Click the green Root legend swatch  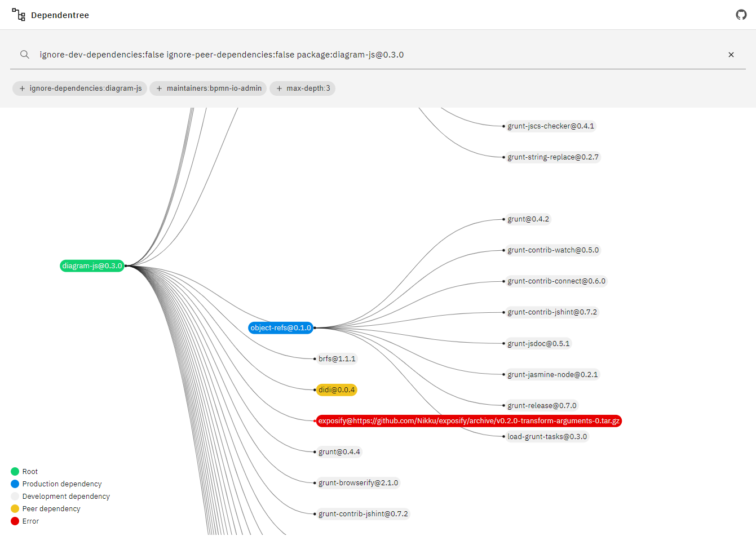pos(15,472)
